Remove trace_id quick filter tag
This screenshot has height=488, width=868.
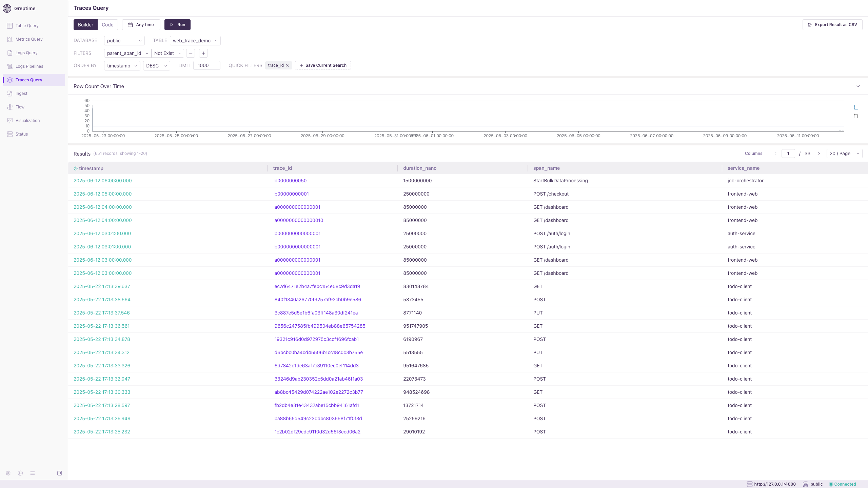[287, 65]
